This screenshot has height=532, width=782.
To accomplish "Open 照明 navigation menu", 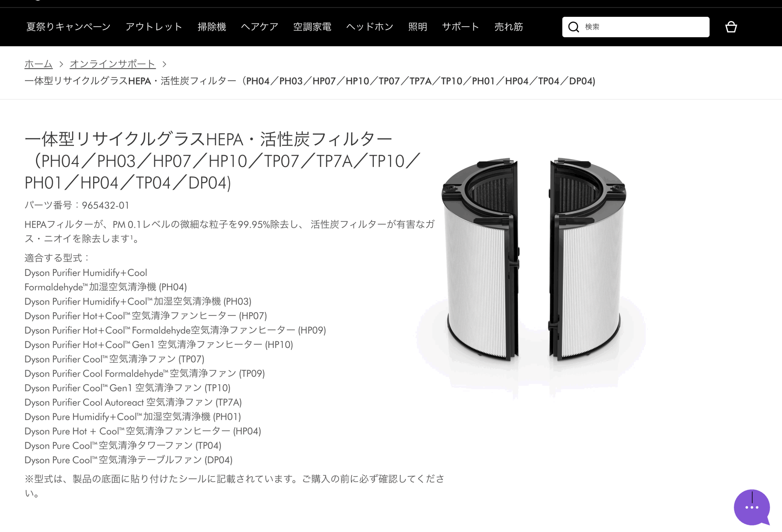I will 418,27.
